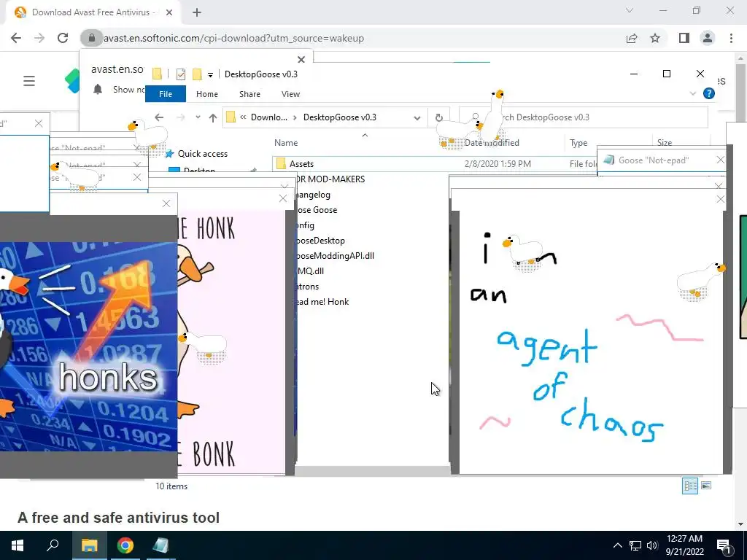Open the Windows Start menu
Image resolution: width=747 pixels, height=560 pixels.
pyautogui.click(x=18, y=545)
